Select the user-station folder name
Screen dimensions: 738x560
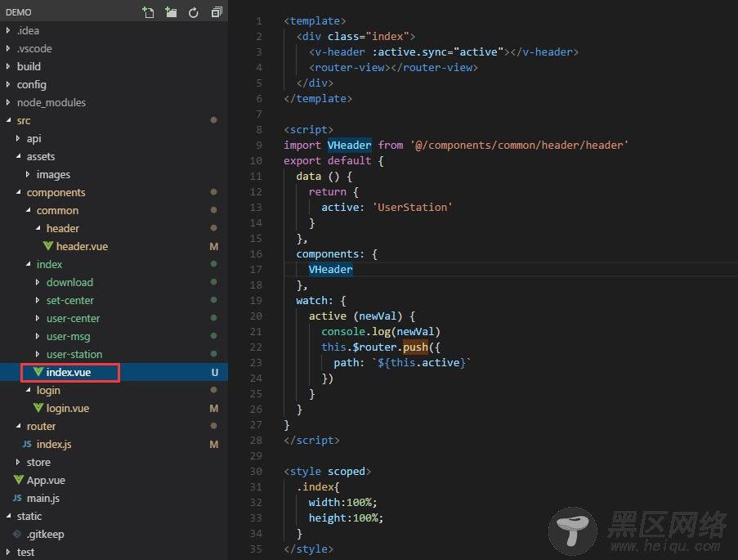coord(74,354)
